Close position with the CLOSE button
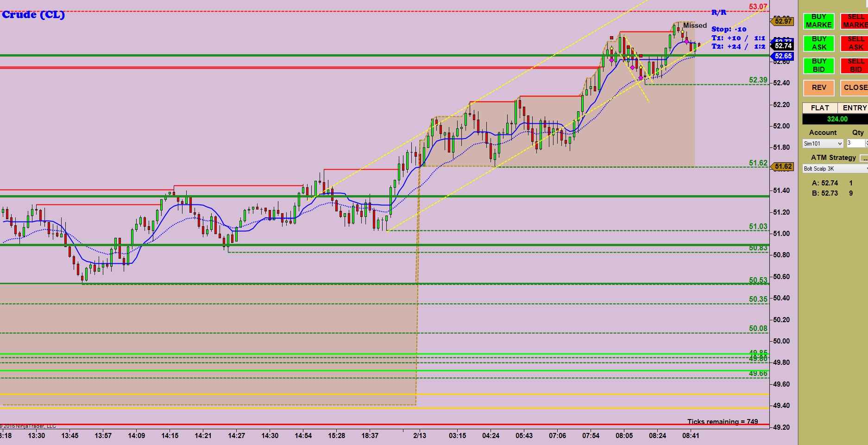Viewport: 868px width, 445px height. coord(855,88)
